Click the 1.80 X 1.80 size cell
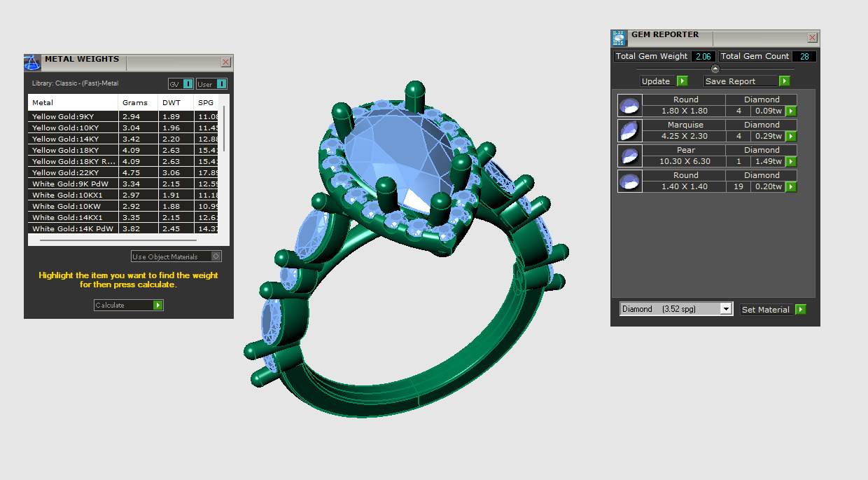The image size is (868, 480). click(685, 111)
